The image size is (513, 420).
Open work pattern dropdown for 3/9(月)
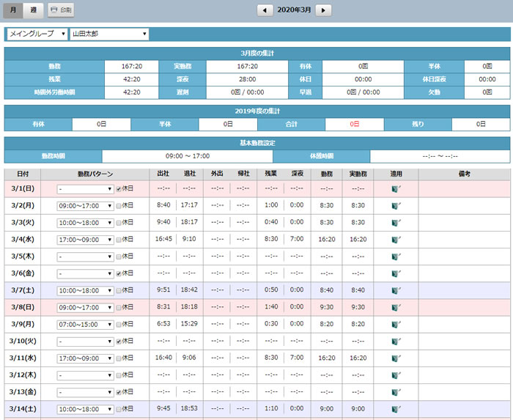85,325
